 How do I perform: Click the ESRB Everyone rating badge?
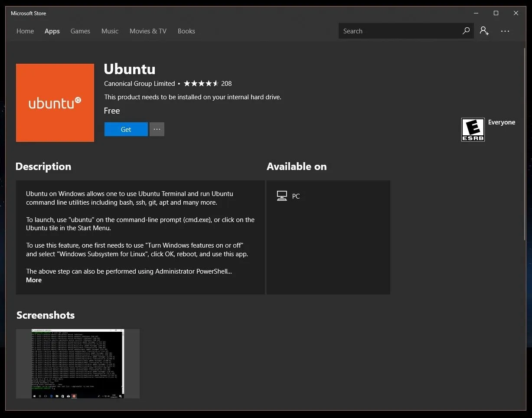[473, 129]
